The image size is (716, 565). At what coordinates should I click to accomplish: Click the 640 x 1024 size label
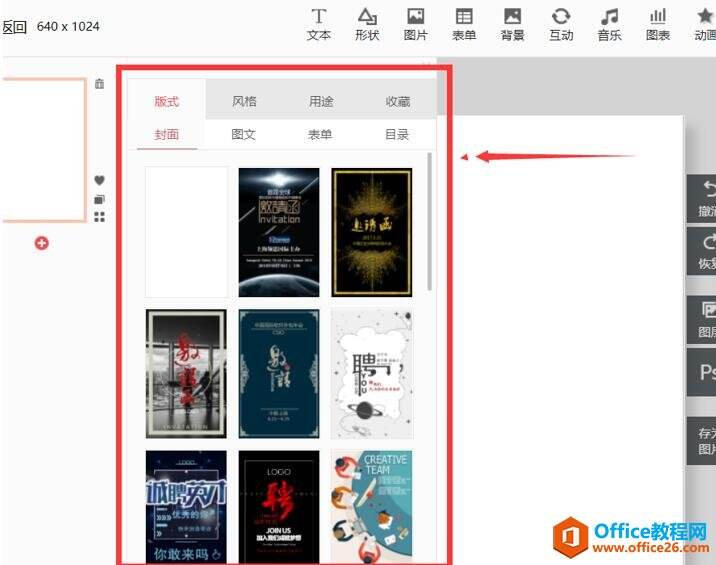point(68,26)
